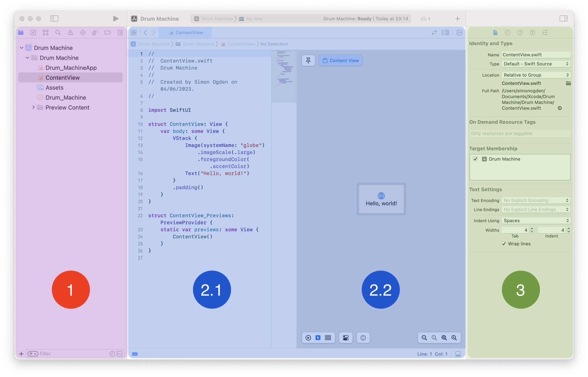Open the History inspector clock icon
The height and width of the screenshot is (377, 588).
(507, 33)
